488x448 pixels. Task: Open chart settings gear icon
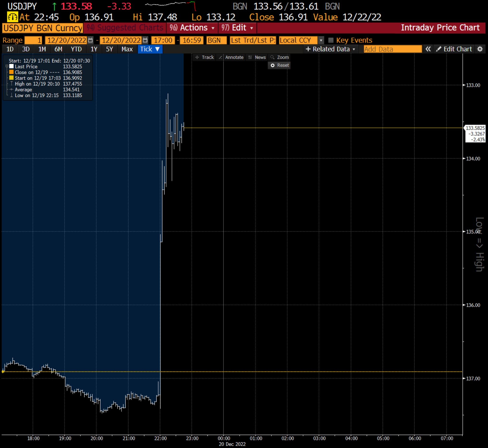pyautogui.click(x=480, y=49)
